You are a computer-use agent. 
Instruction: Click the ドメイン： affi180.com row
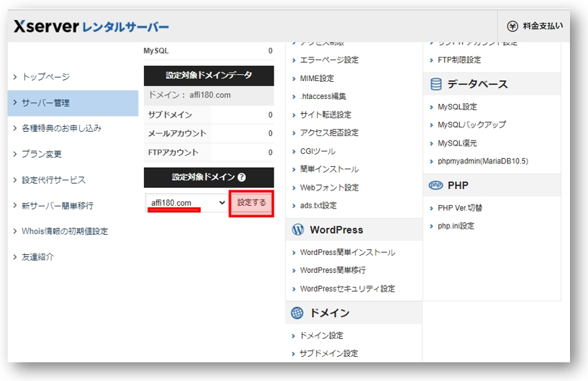tap(209, 96)
